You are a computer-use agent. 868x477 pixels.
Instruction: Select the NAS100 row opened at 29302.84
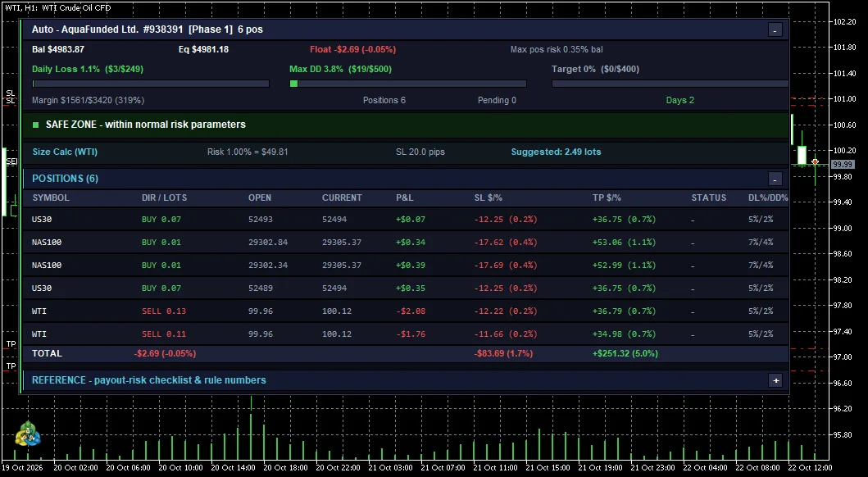(x=406, y=243)
